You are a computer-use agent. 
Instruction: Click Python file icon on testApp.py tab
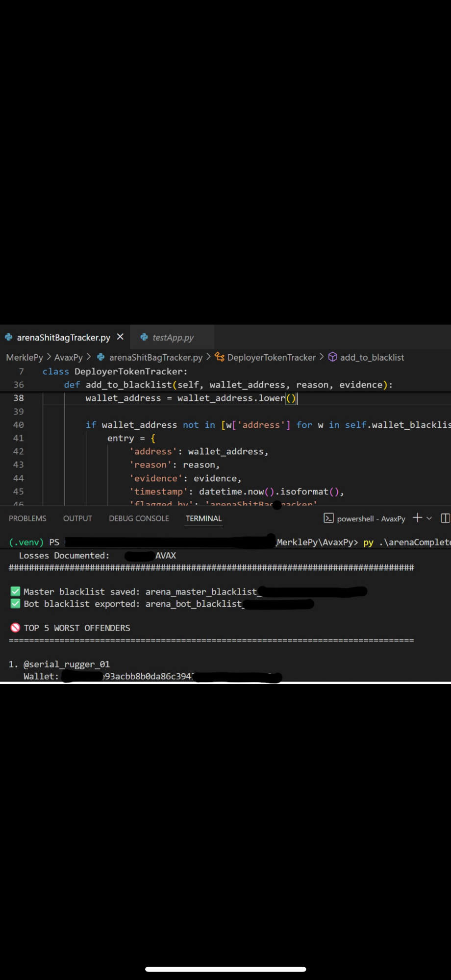click(x=144, y=337)
